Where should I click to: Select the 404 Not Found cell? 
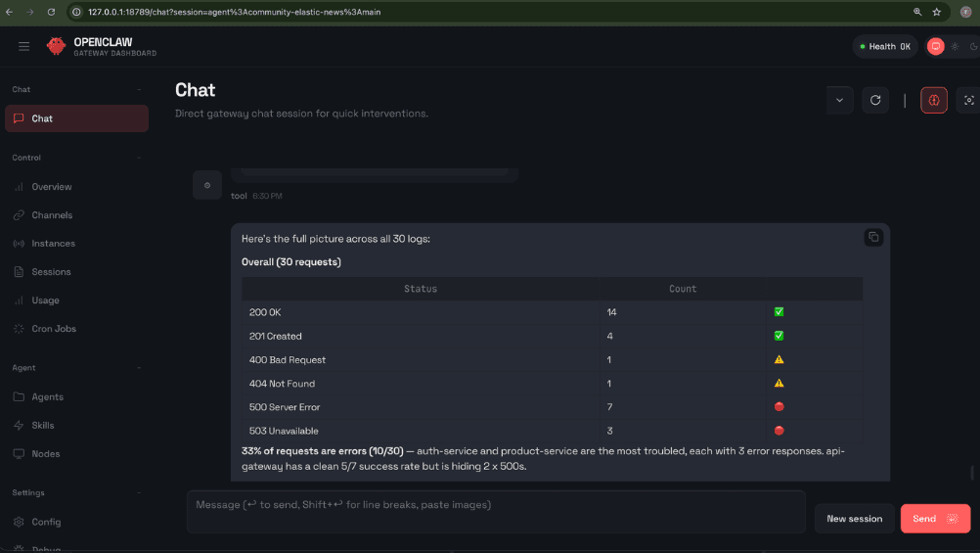tap(421, 384)
